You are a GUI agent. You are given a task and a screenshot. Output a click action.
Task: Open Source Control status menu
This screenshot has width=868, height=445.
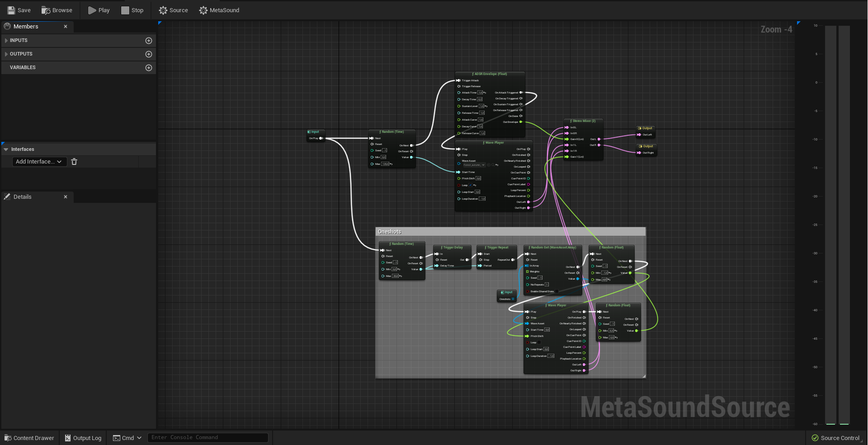pyautogui.click(x=835, y=438)
